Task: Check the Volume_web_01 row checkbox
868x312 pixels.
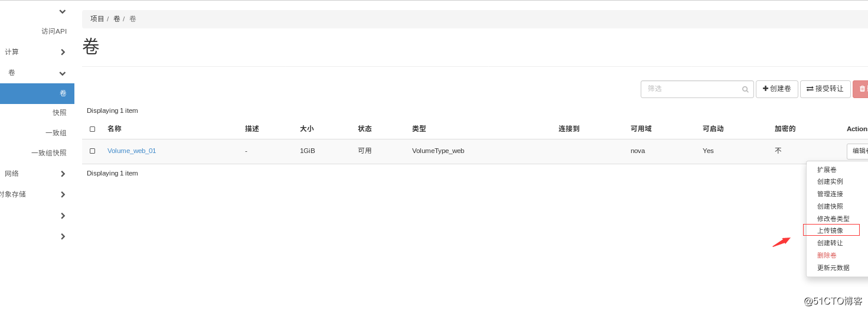Action: coord(92,151)
